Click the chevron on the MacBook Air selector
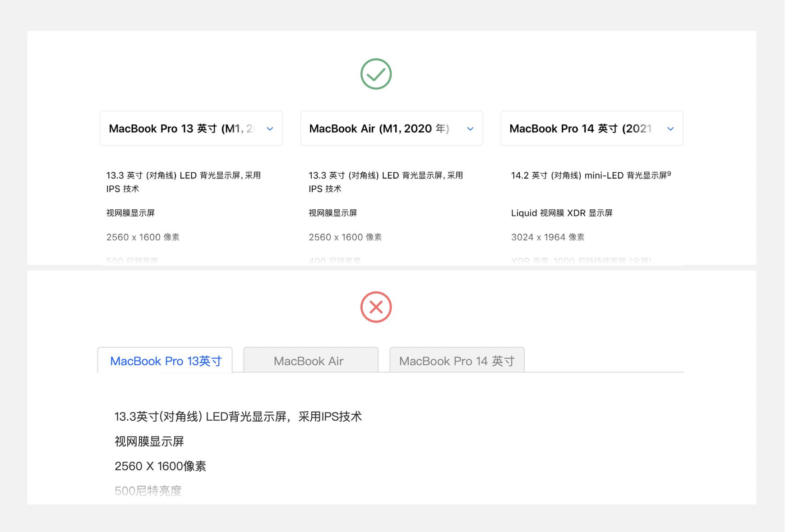This screenshot has width=785, height=532. tap(470, 128)
